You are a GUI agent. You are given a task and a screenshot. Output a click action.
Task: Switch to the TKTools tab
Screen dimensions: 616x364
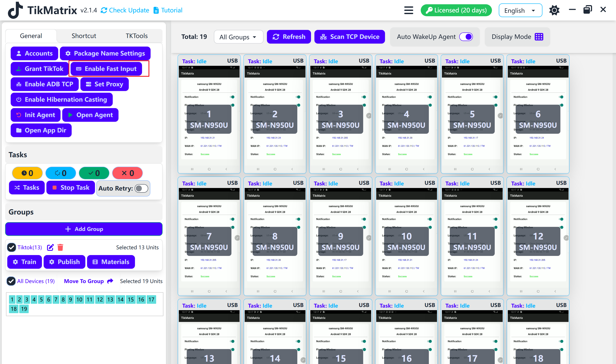(x=137, y=36)
